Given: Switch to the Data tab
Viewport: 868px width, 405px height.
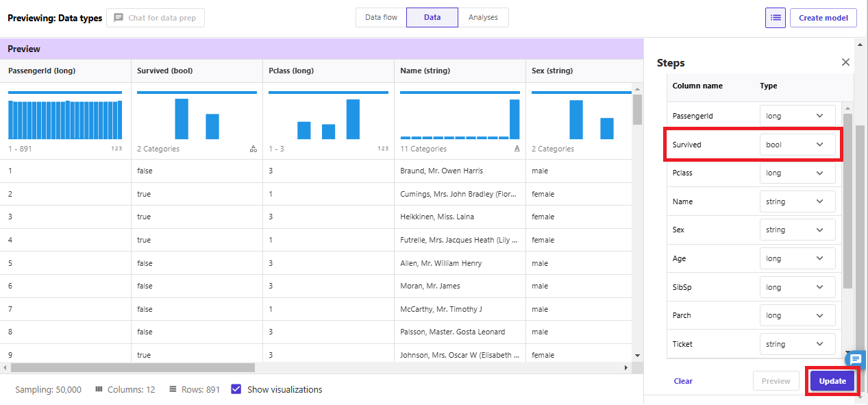Looking at the screenshot, I should click(432, 18).
